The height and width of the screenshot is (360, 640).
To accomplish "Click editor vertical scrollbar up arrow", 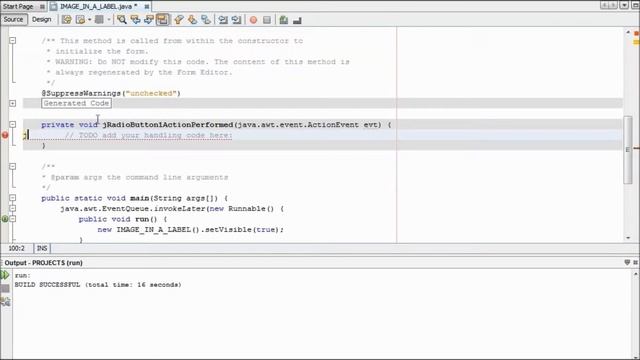I will [628, 32].
